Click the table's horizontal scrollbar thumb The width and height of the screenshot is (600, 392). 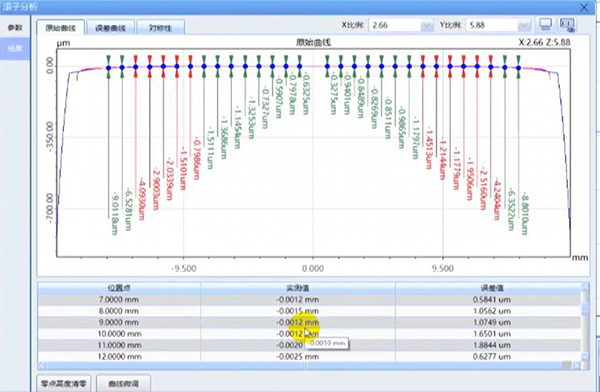pos(304,366)
